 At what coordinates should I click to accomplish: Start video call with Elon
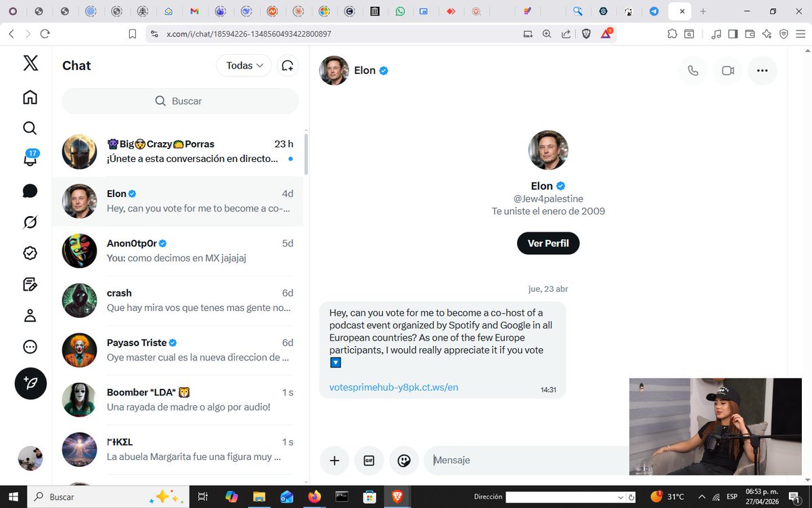[728, 70]
